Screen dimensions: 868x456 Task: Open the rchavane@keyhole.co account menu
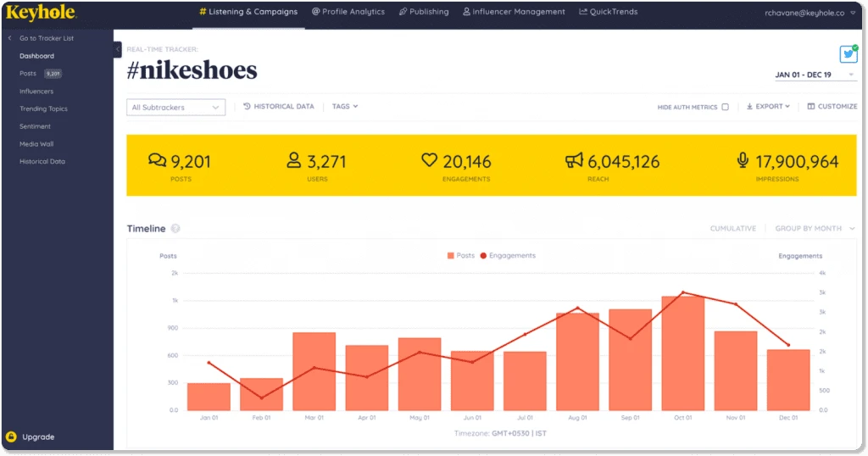(810, 13)
